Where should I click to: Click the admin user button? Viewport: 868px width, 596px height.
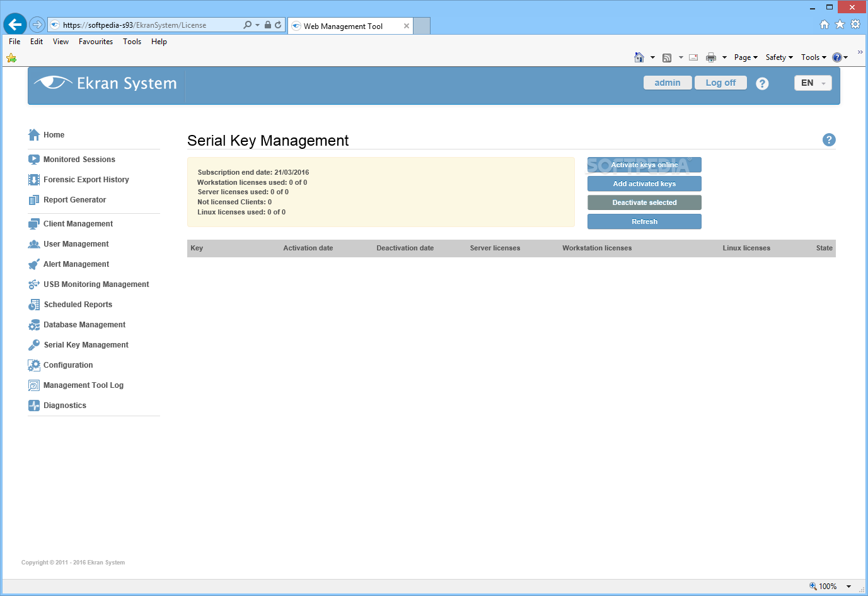click(668, 83)
